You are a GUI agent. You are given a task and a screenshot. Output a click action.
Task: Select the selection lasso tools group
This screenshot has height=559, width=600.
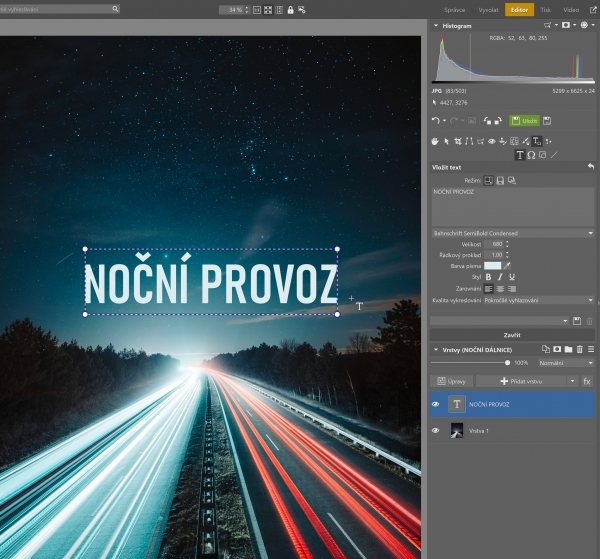tap(481, 142)
